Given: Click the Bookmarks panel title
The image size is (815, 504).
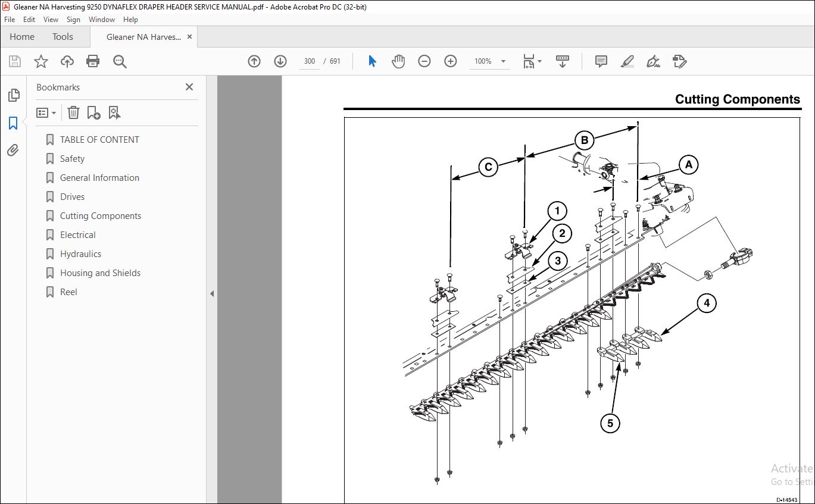Looking at the screenshot, I should click(58, 87).
